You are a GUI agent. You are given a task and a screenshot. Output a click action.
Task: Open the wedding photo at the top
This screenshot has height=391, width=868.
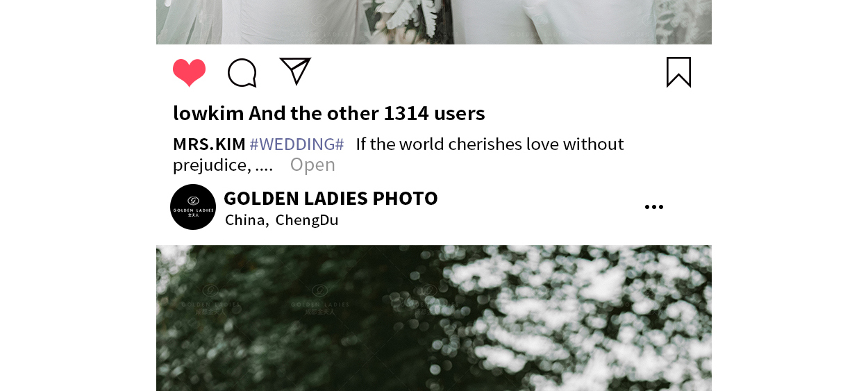point(434,22)
